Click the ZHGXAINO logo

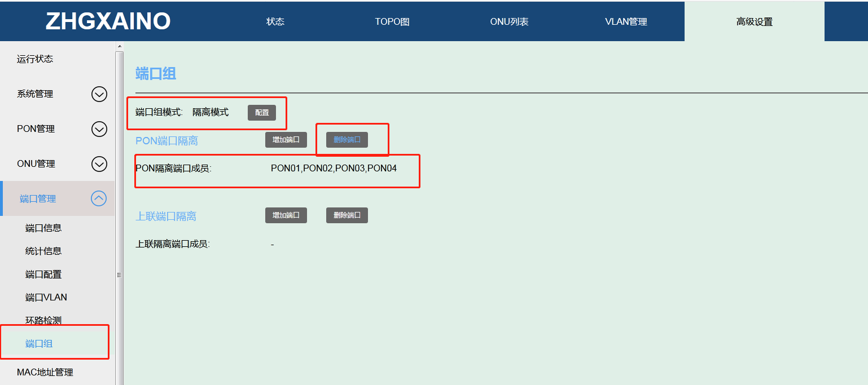click(108, 21)
